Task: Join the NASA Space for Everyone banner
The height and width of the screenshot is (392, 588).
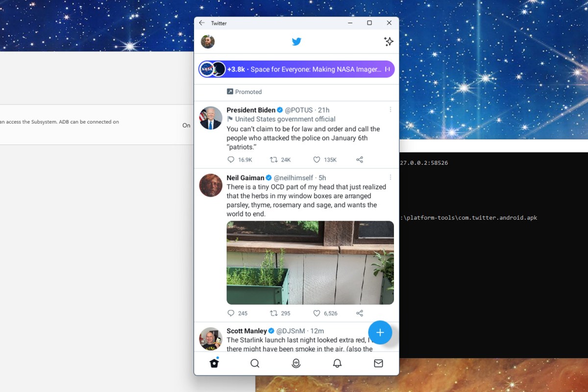Action: 296,69
